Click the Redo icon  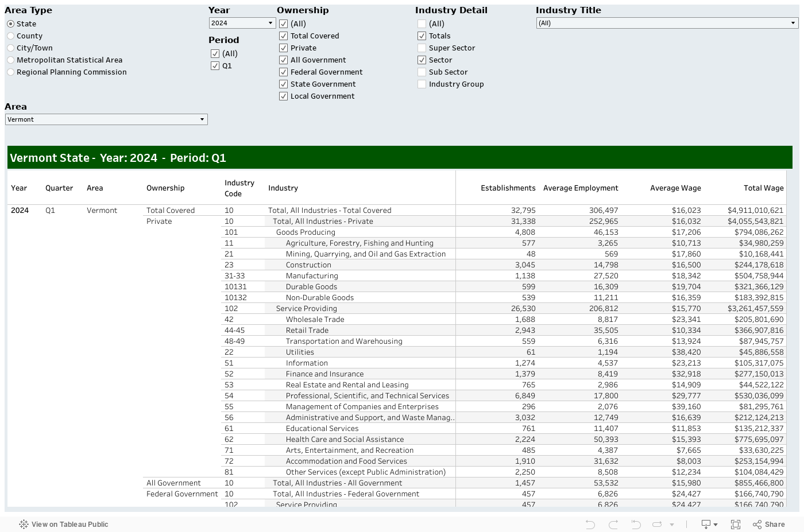pos(613,524)
